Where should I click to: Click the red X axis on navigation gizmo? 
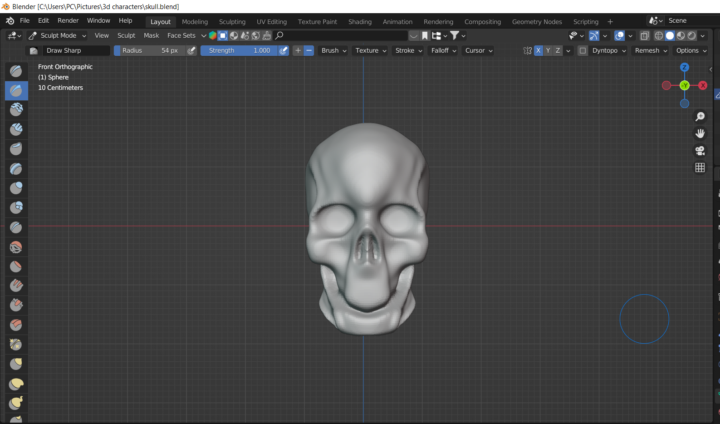click(703, 86)
